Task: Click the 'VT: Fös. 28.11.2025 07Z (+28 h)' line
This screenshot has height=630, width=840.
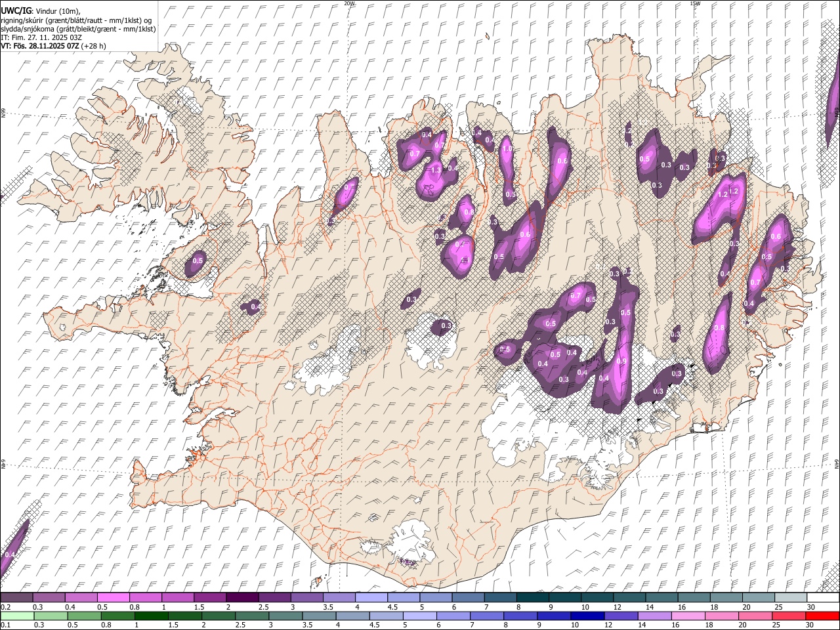Action: pos(53,46)
